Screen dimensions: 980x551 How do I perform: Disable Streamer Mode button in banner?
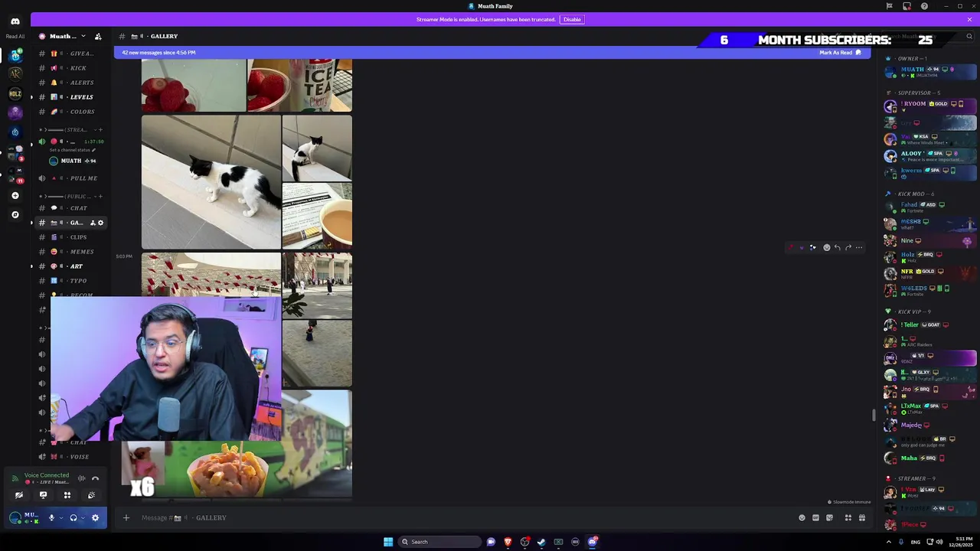(x=572, y=19)
